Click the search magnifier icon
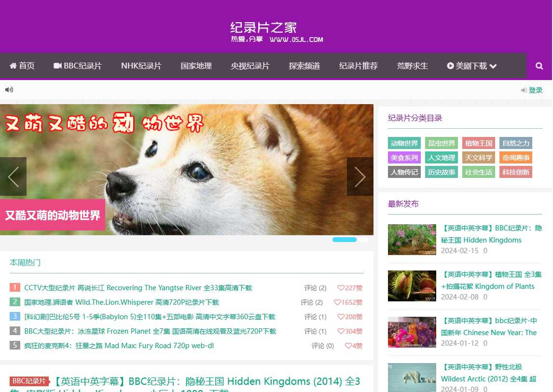This screenshot has height=392, width=553. click(539, 66)
